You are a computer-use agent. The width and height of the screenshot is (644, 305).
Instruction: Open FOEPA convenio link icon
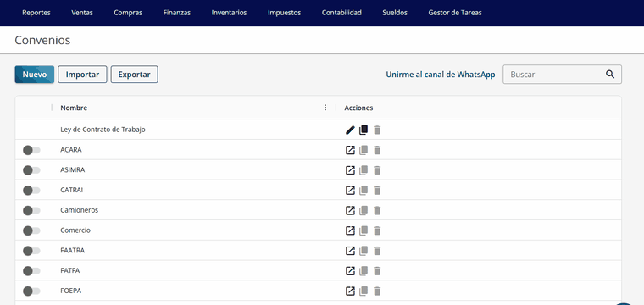350,291
